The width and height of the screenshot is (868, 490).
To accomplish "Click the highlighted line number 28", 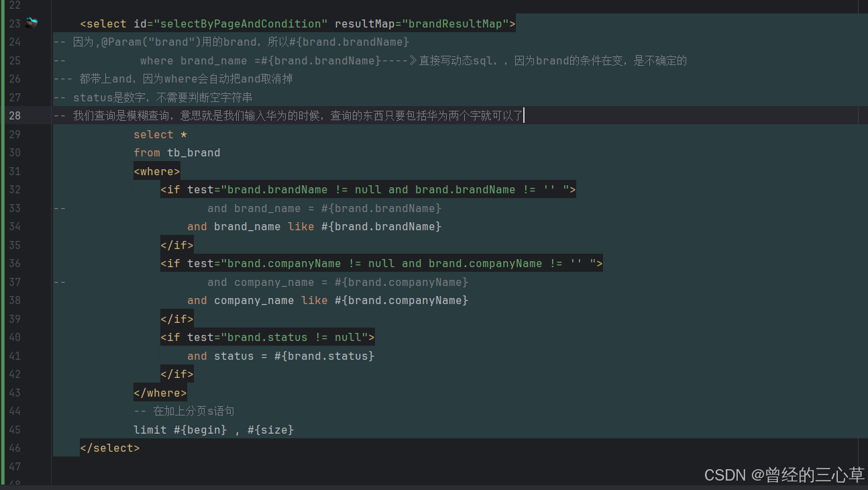I will 15,116.
